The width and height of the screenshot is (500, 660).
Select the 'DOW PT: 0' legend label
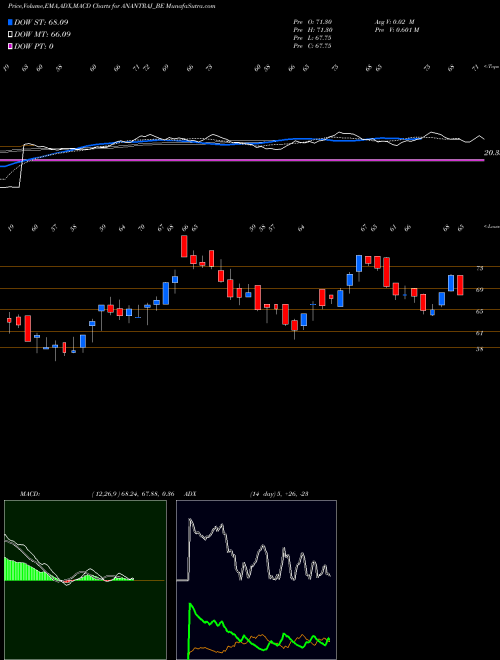tap(34, 46)
